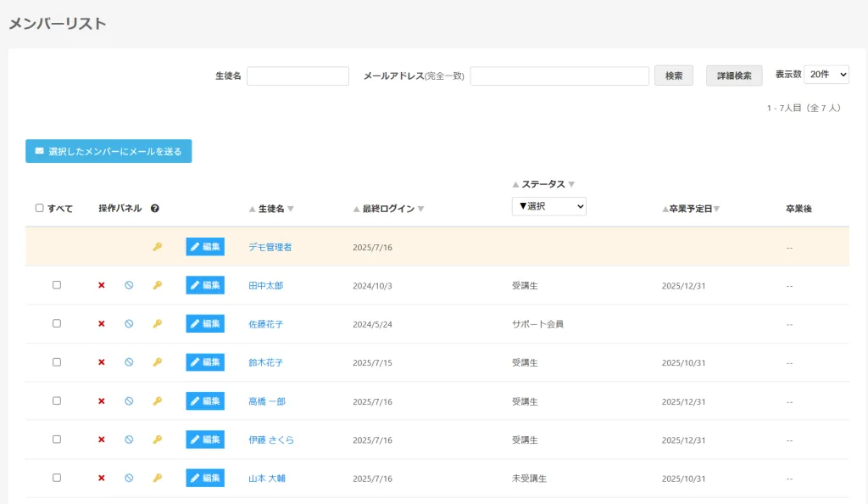
Task: Open the 表示数 20件 dropdown
Action: [826, 75]
